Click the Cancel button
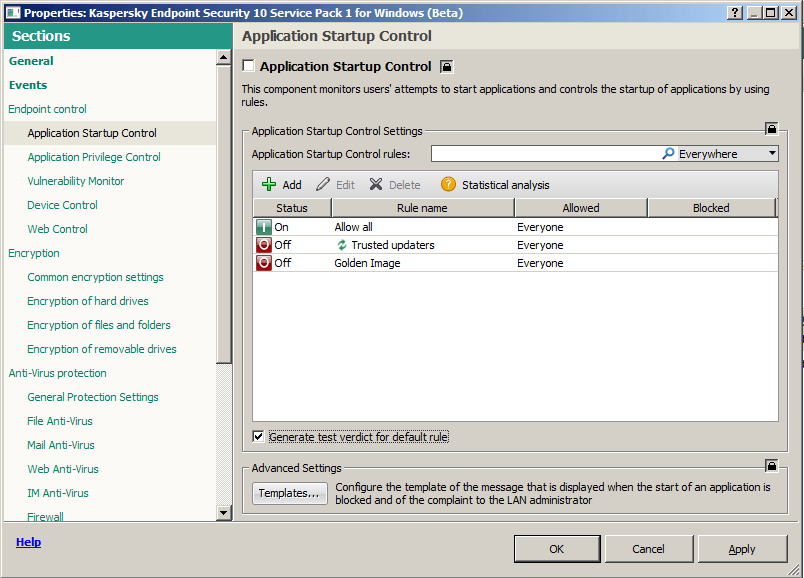 (649, 549)
